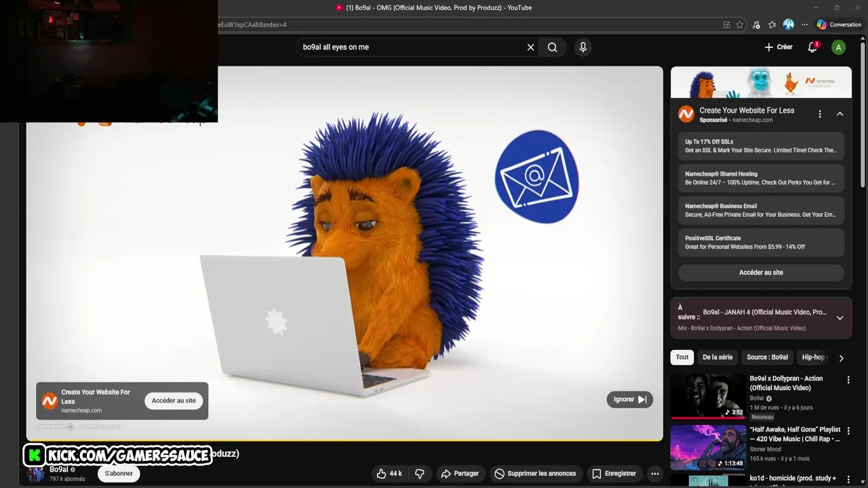Open the Créer menu

778,47
